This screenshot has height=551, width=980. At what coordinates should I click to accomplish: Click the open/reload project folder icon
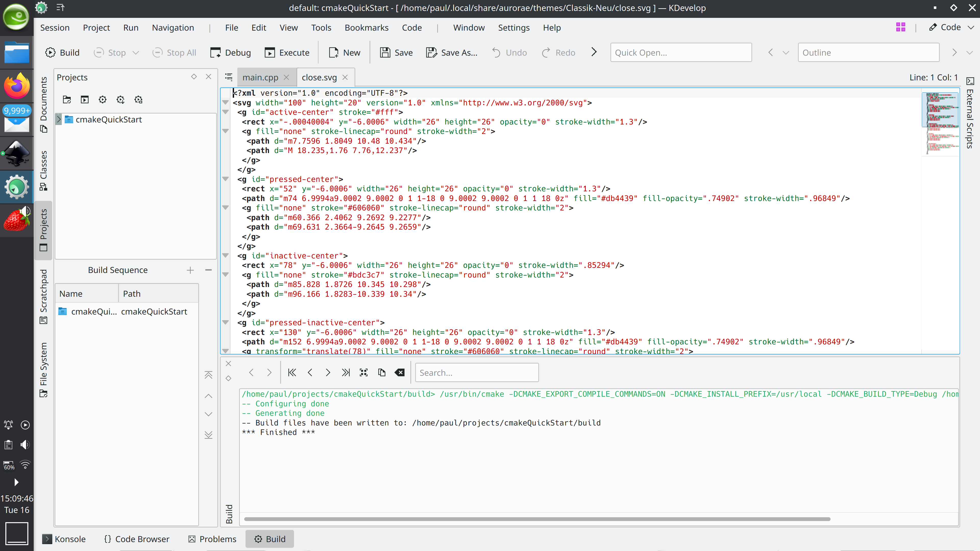point(67,100)
